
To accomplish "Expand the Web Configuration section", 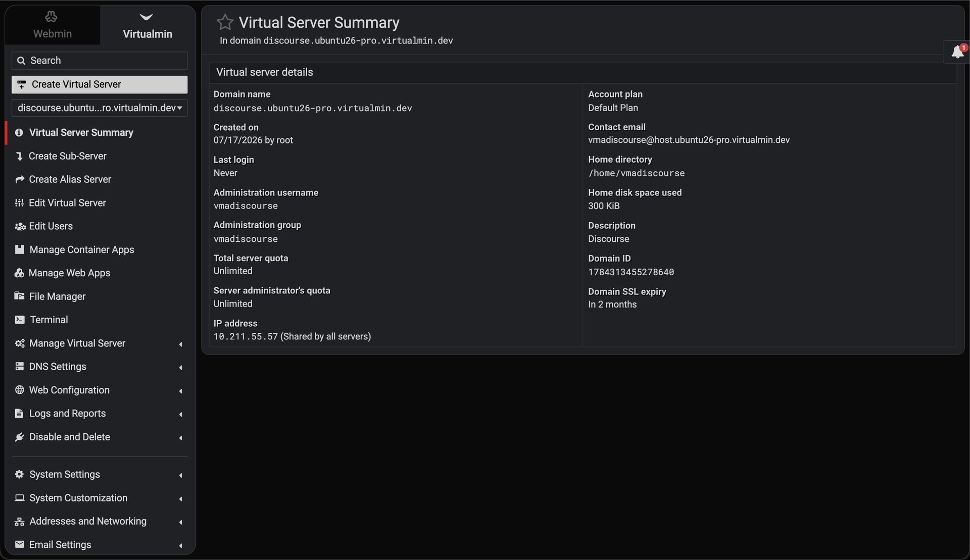I will 100,390.
